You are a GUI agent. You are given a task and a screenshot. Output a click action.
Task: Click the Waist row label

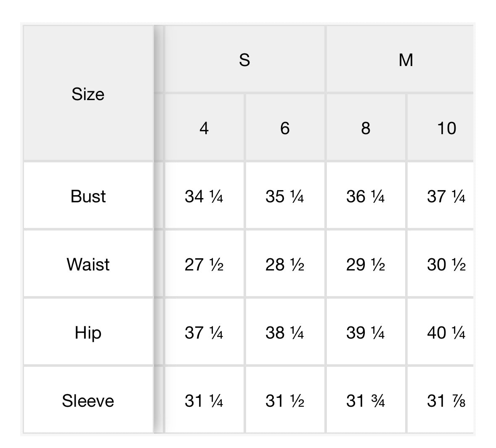tap(88, 265)
